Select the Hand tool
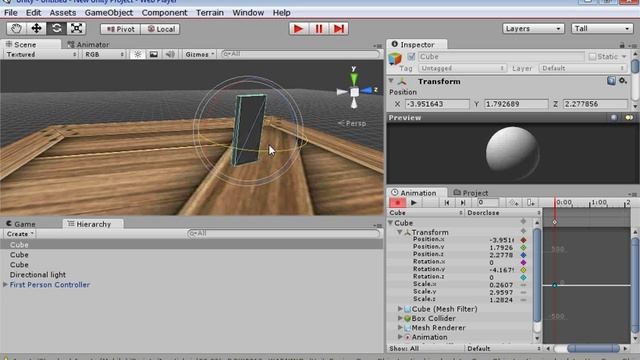640x360 pixels. click(16, 29)
